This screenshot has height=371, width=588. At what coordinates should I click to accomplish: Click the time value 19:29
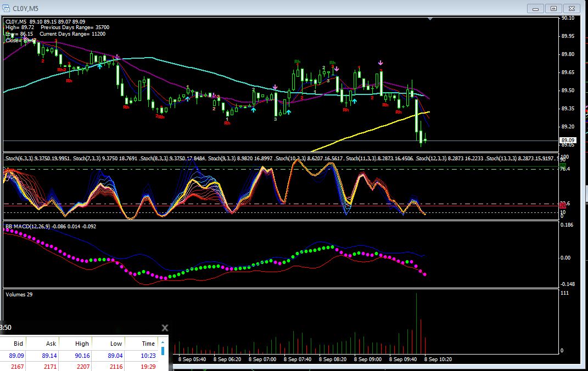148,367
